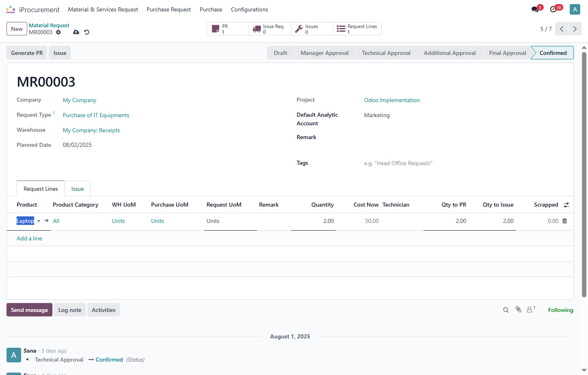Viewport: 588px width, 375px height.
Task: Expand the Laptop product dropdown arrow
Action: pos(39,221)
